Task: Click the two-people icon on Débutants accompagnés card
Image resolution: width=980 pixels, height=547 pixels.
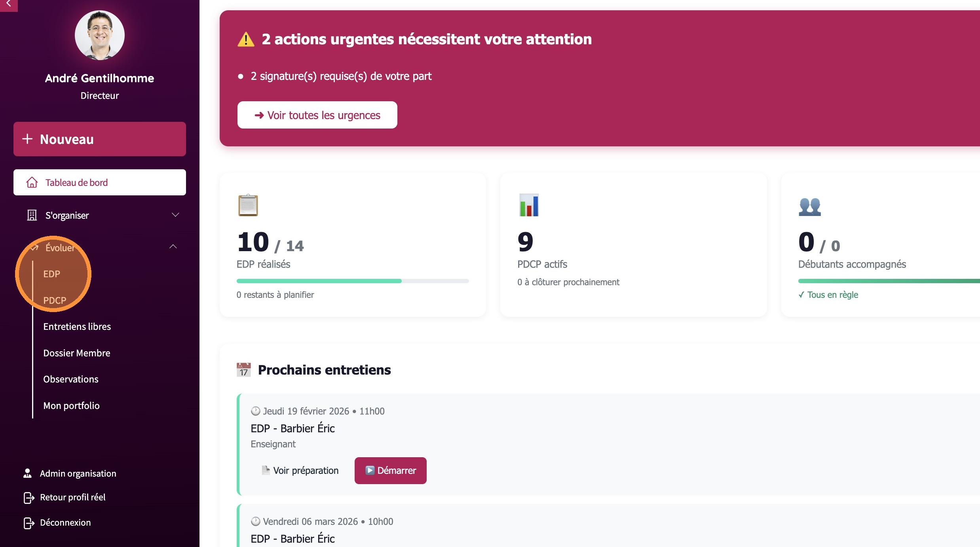Action: coord(809,206)
